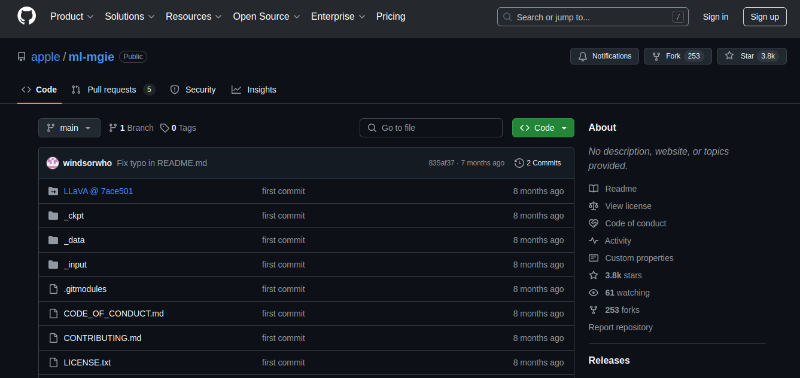Expand the Product menu
This screenshot has width=800, height=378.
tap(72, 16)
